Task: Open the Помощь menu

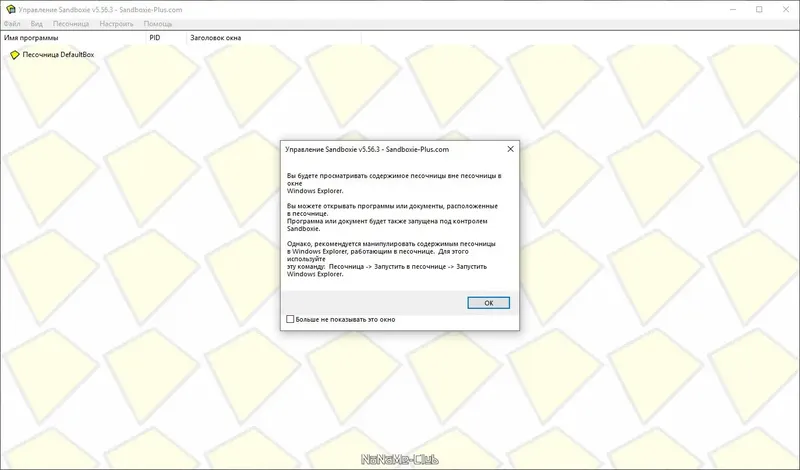Action: click(158, 23)
